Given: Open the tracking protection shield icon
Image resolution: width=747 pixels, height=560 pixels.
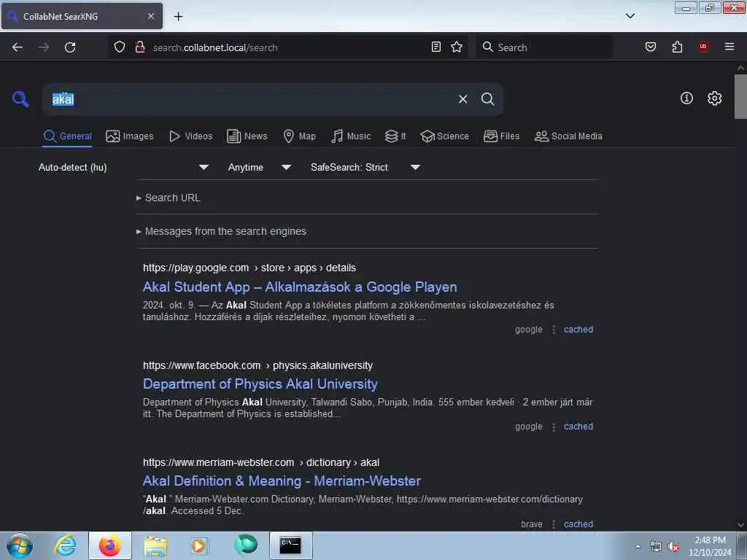Looking at the screenshot, I should coord(120,47).
